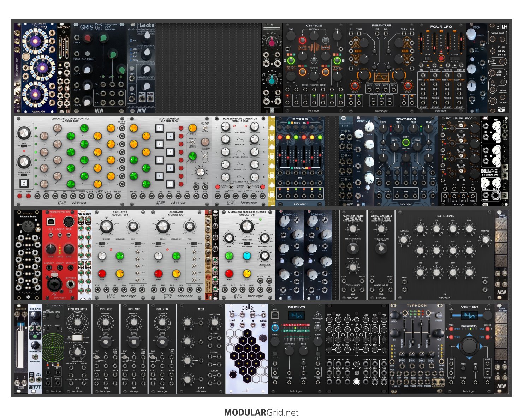Viewport: 523px width, 420px height.
Task: Hit the red SAVE button on VICTOR
Action: point(488,329)
